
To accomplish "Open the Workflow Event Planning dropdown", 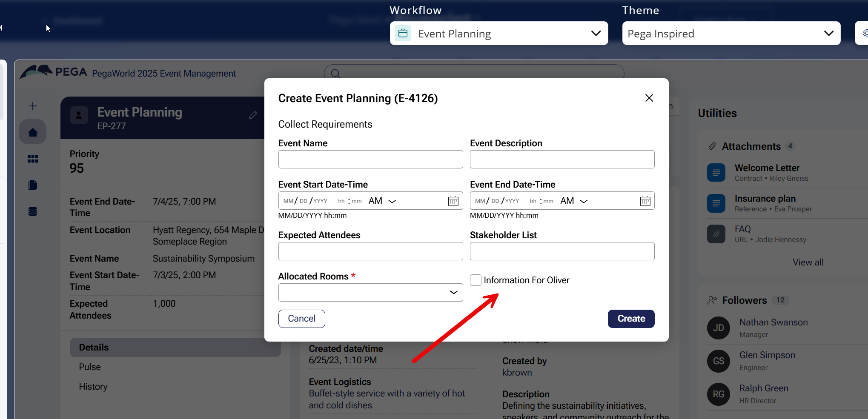I will click(x=498, y=33).
